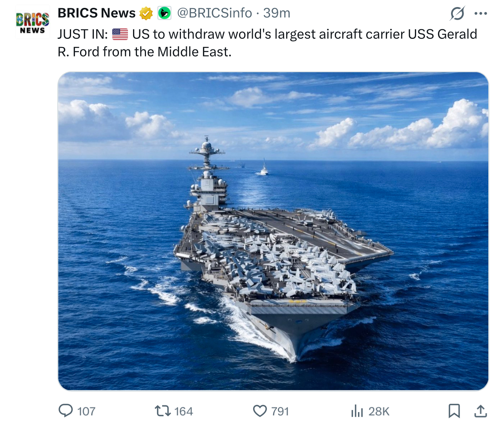Image resolution: width=504 pixels, height=425 pixels.
Task: Bookmark this tweet
Action: [x=454, y=411]
